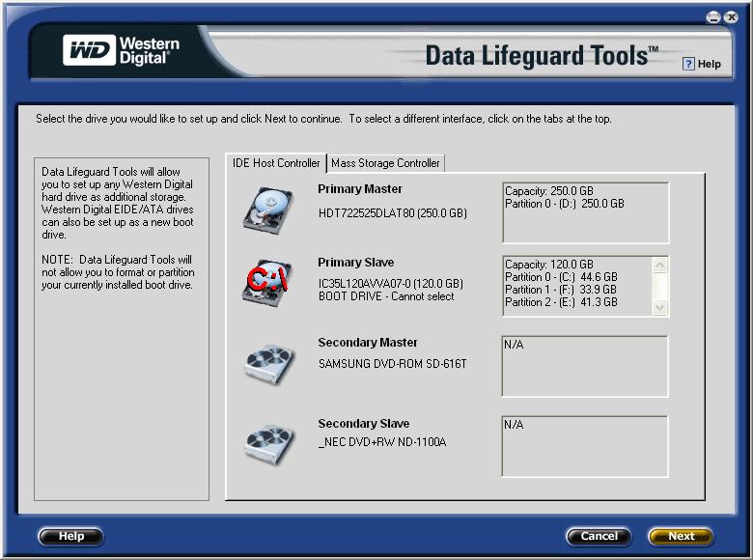Viewport: 753px width, 560px height.
Task: Open Help via the question mark icon in the header
Action: (688, 64)
